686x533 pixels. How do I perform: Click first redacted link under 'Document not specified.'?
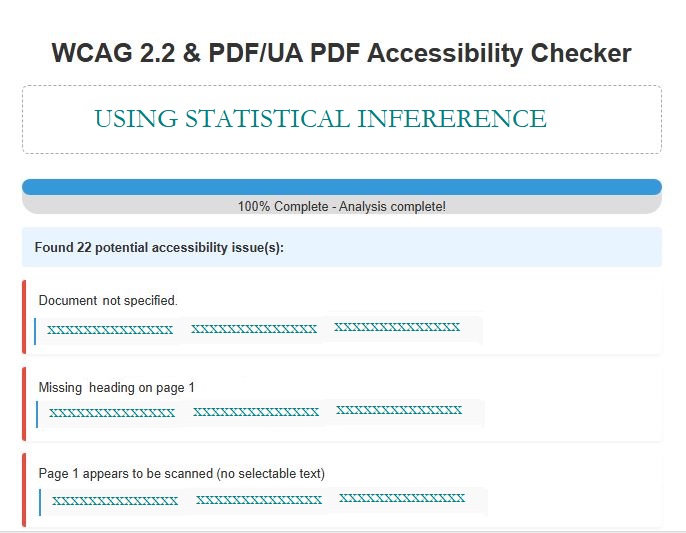pos(110,330)
